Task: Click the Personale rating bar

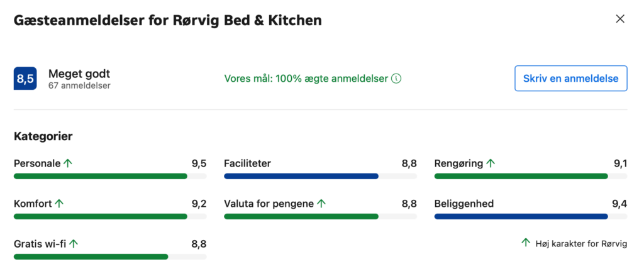Action: [109, 176]
